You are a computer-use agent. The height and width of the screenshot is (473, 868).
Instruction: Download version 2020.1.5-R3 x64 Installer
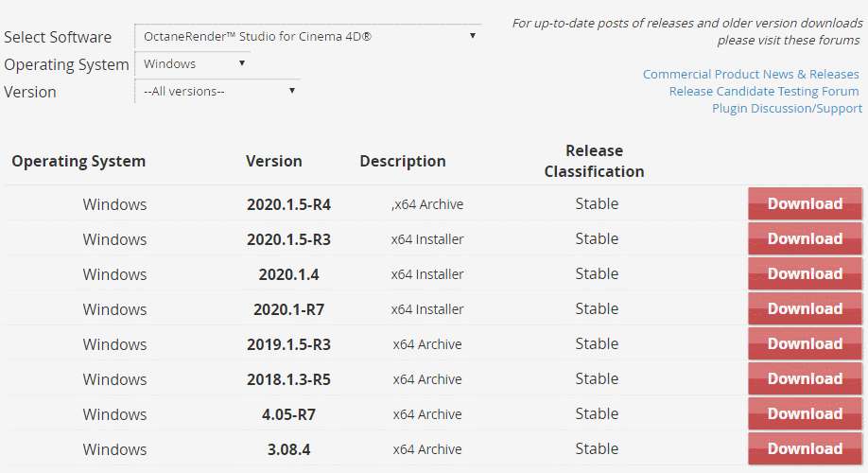tap(805, 239)
